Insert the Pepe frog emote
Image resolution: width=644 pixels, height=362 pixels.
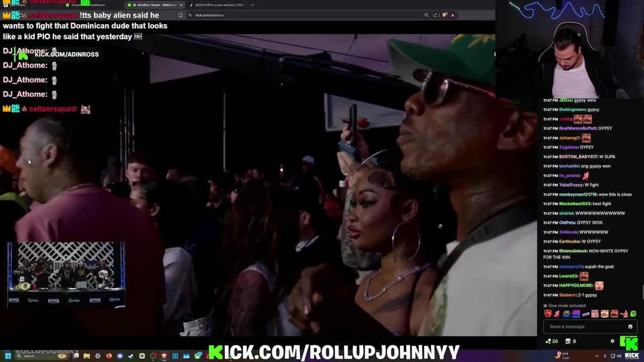(x=567, y=314)
